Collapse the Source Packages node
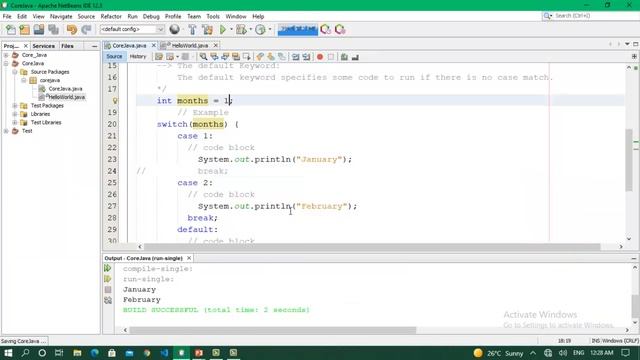This screenshot has width=640, height=360. click(15, 72)
